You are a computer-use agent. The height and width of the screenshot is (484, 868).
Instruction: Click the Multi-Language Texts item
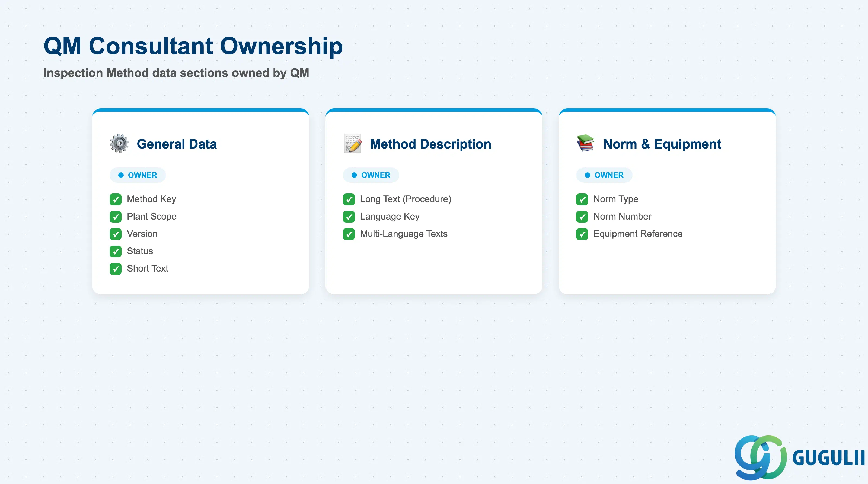click(x=404, y=234)
